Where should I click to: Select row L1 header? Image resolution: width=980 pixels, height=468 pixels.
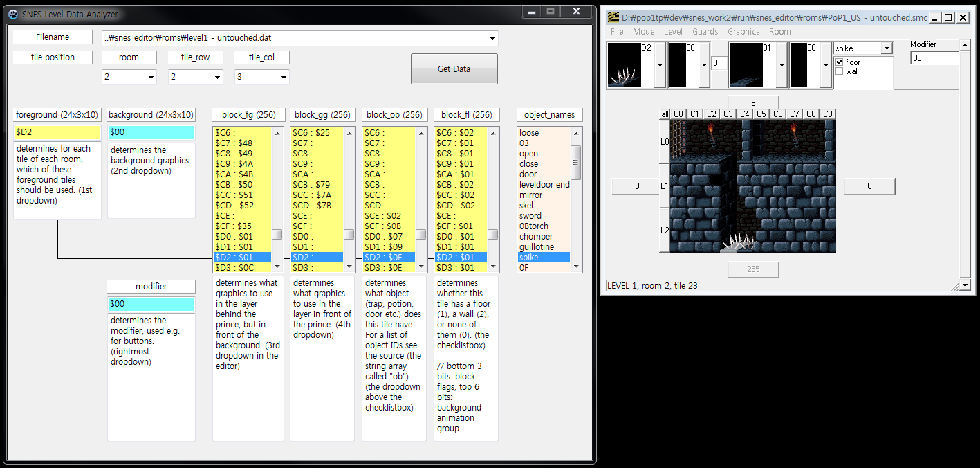pos(665,186)
